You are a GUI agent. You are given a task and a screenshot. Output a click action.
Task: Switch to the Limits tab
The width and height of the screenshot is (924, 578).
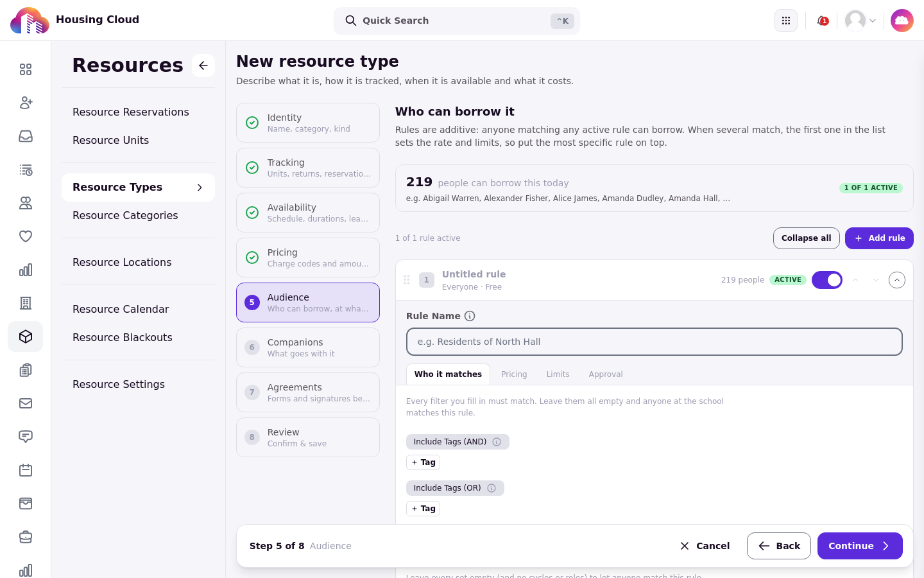[x=558, y=374]
